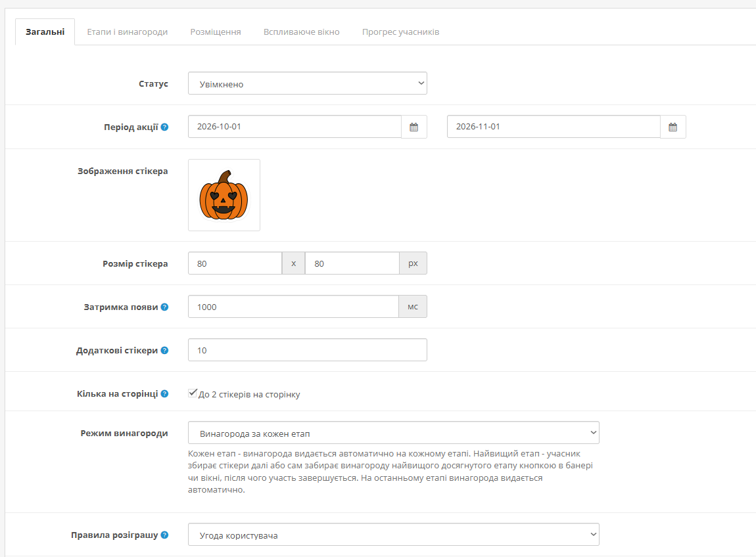Click the 'Режим винагороди' label
This screenshot has height=557, width=756.
(124, 433)
